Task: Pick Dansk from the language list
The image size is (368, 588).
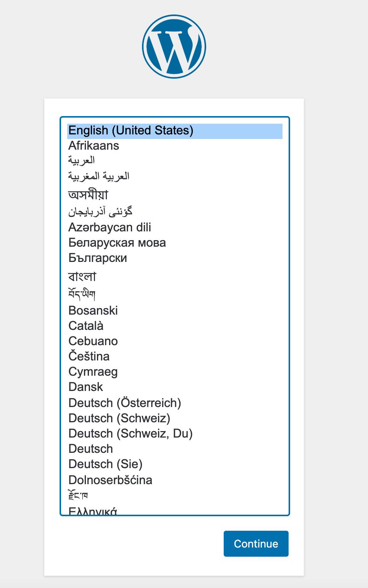Action: pyautogui.click(x=86, y=387)
